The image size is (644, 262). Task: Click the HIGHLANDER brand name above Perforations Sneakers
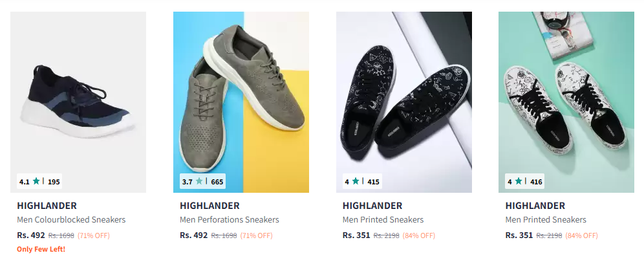point(209,206)
